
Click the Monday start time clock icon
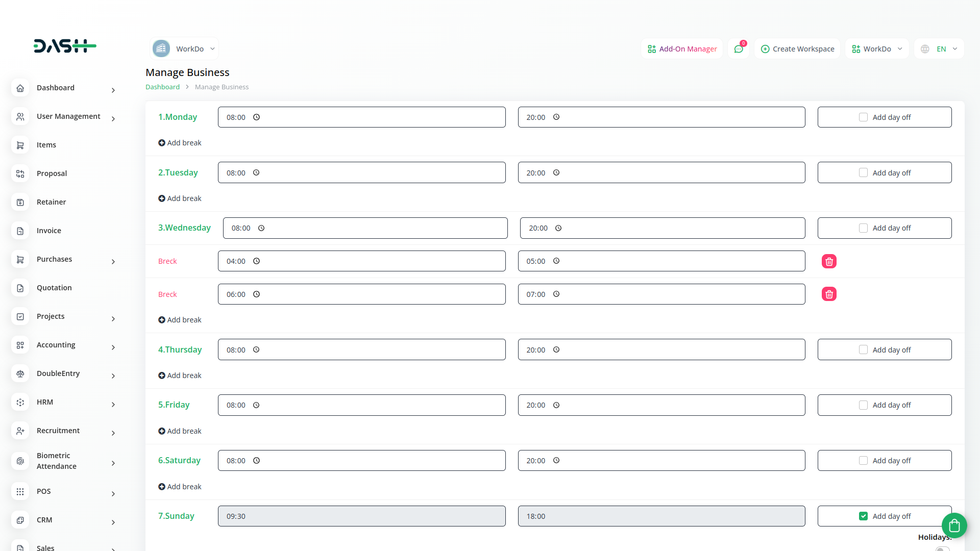click(x=257, y=117)
